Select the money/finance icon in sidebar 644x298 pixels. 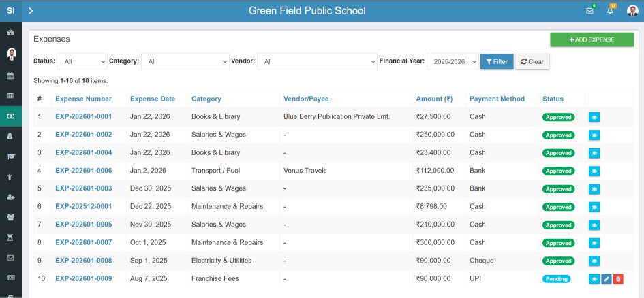[x=11, y=116]
